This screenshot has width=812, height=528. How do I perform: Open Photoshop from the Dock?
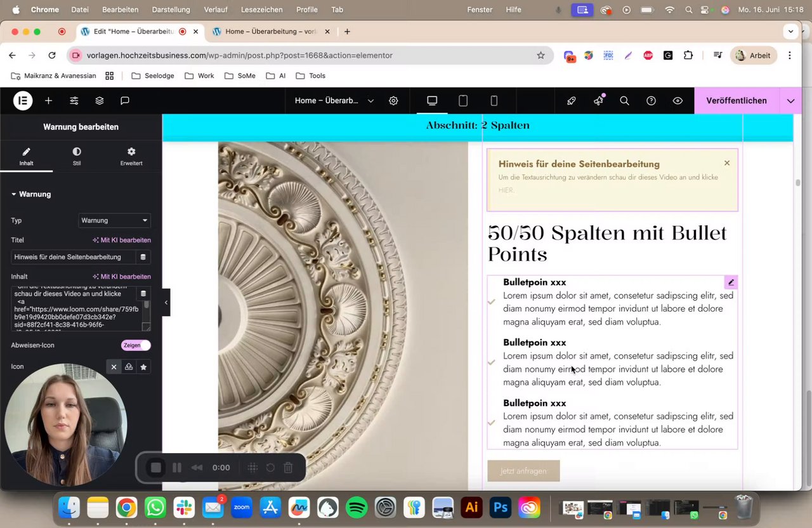[x=501, y=508]
